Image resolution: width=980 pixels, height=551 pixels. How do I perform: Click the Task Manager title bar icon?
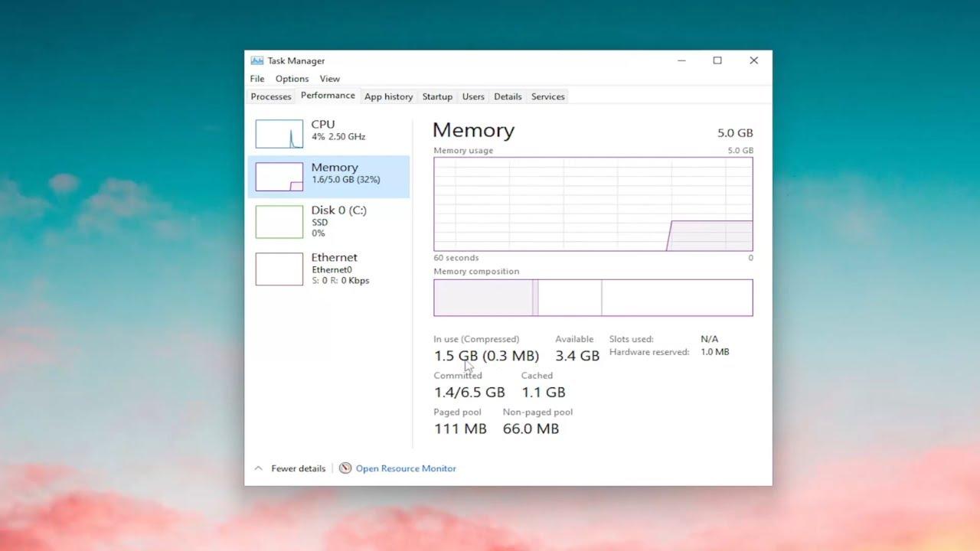[x=256, y=60]
